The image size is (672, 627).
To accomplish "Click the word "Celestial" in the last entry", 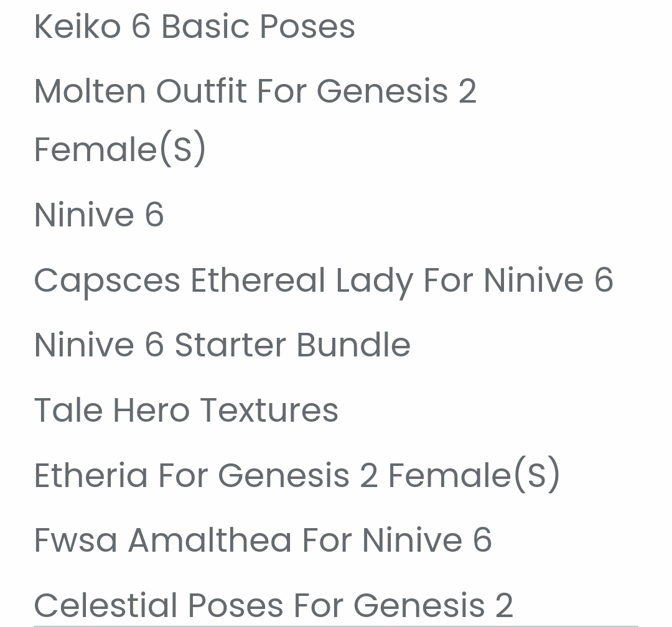I will point(106,605).
